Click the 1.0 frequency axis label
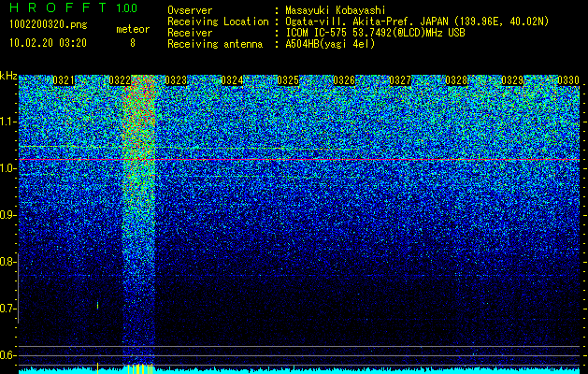 pos(7,168)
